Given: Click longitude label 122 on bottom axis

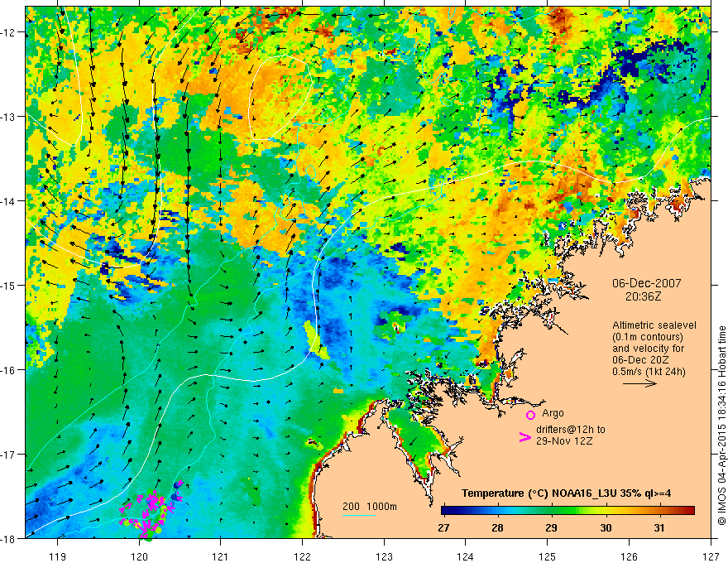Looking at the screenshot, I should 302,556.
